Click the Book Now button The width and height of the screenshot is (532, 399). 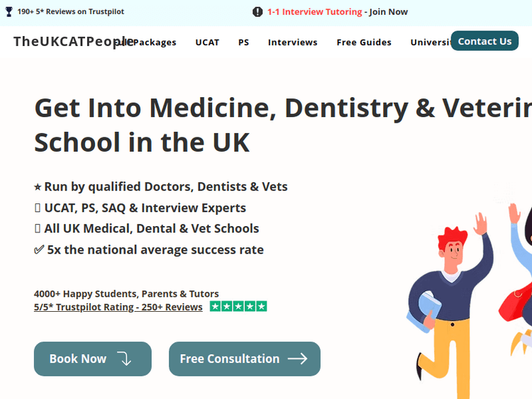click(x=92, y=359)
